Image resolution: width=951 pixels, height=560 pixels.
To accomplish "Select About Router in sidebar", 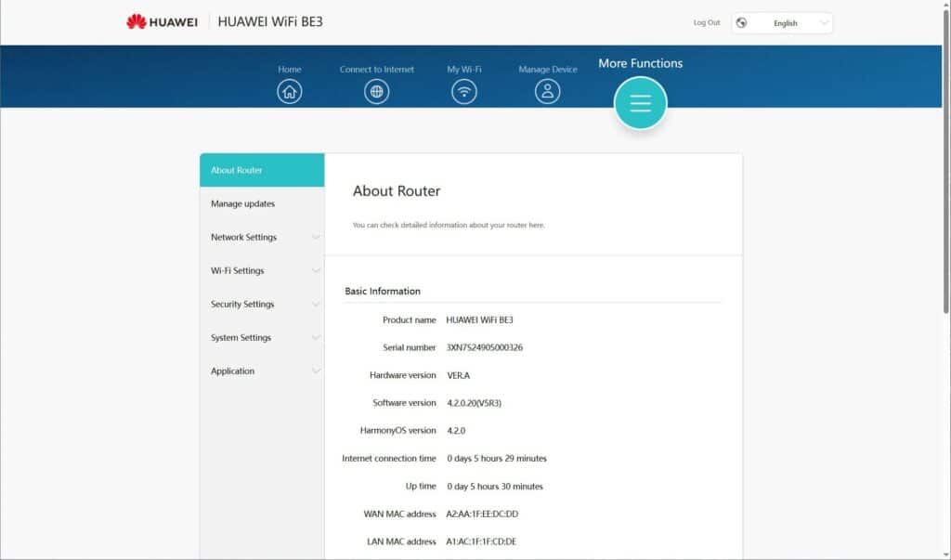I will (x=262, y=170).
